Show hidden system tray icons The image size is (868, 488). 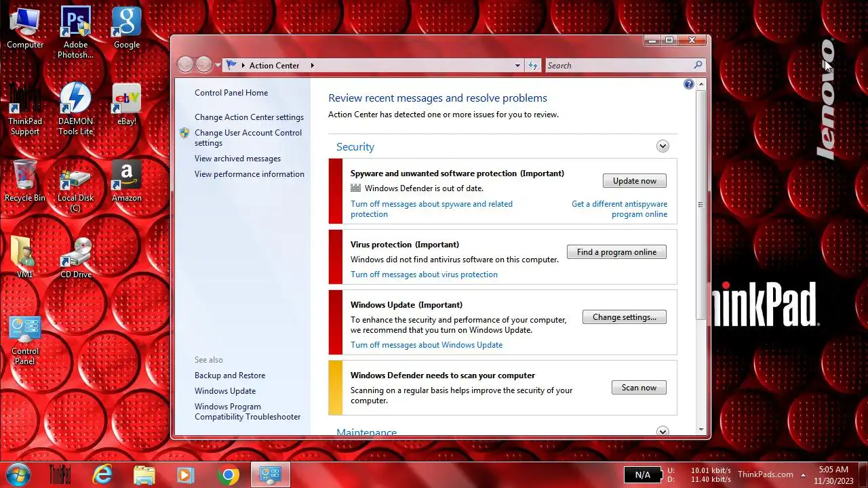point(803,474)
